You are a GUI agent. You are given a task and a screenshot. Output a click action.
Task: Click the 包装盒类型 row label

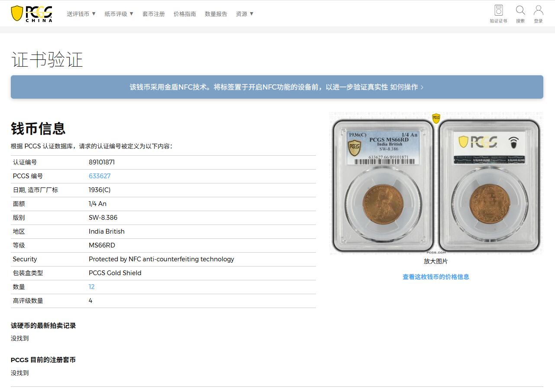pos(28,273)
